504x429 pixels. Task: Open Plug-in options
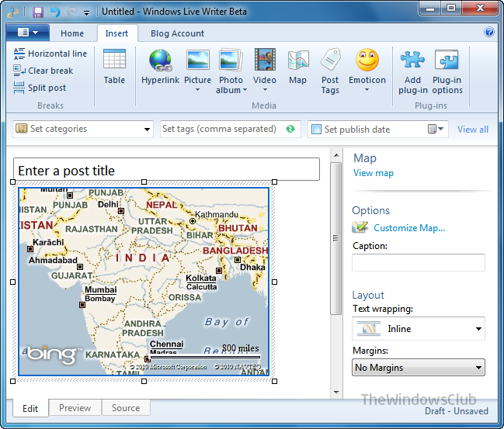tap(447, 71)
